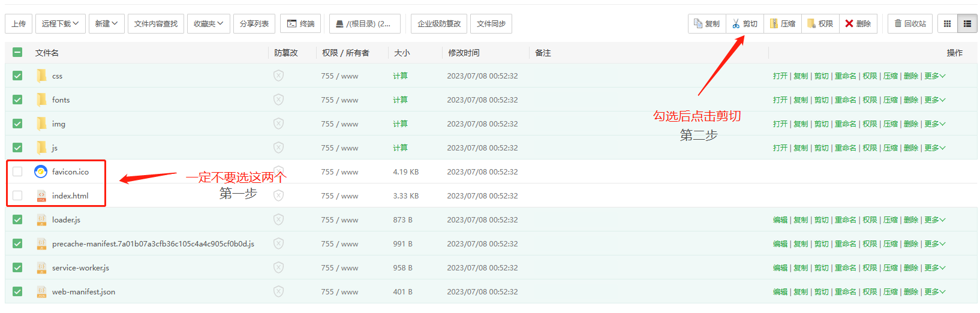
Task: Open the Share List (分享列表) tab
Action: [x=254, y=24]
